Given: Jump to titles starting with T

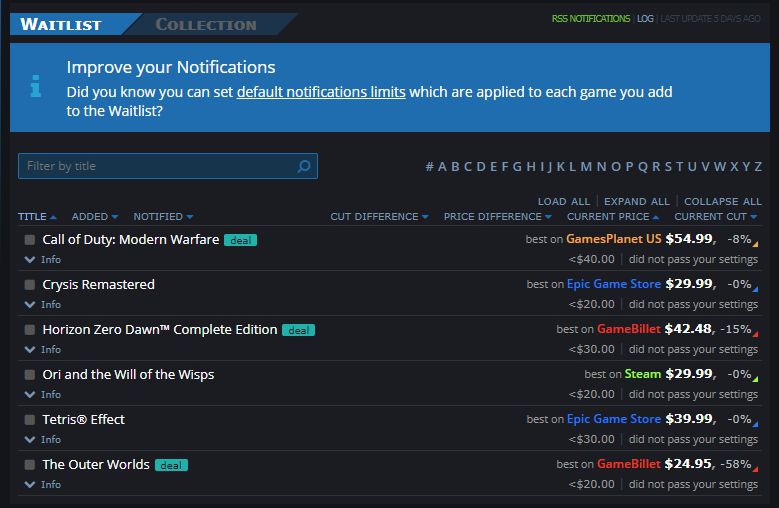Looking at the screenshot, I should (680, 166).
